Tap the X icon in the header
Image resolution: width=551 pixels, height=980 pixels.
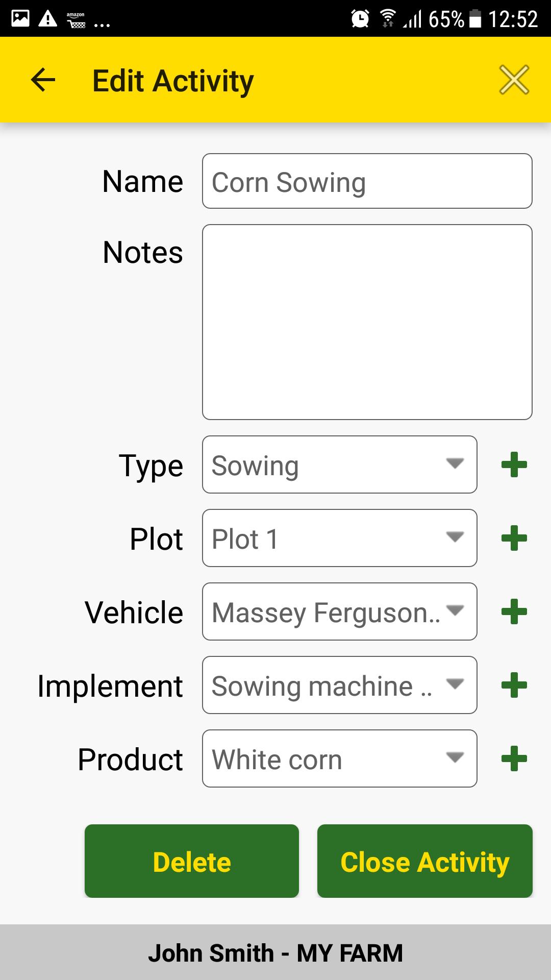pyautogui.click(x=514, y=80)
